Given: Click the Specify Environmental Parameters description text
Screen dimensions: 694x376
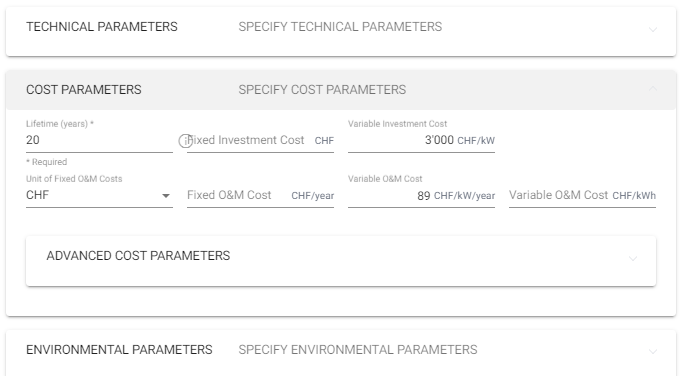Looking at the screenshot, I should tap(358, 350).
